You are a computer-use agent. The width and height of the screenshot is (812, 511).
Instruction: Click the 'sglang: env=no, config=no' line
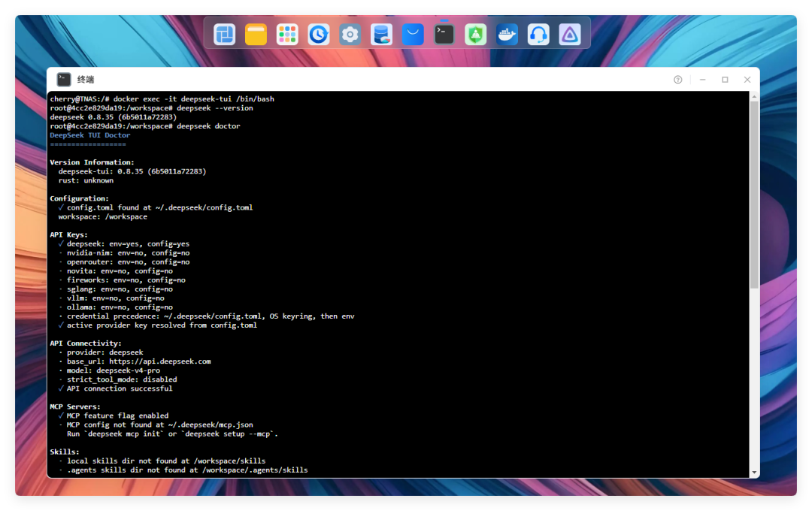116,289
